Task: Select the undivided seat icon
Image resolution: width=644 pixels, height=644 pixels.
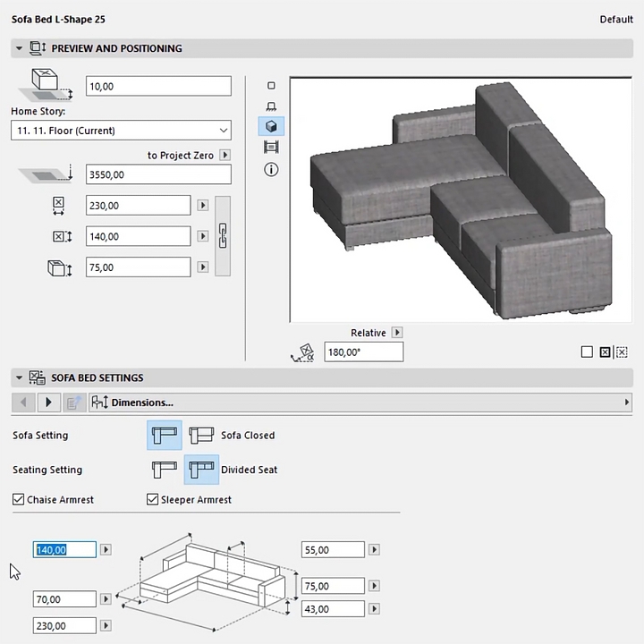Action: click(x=165, y=470)
